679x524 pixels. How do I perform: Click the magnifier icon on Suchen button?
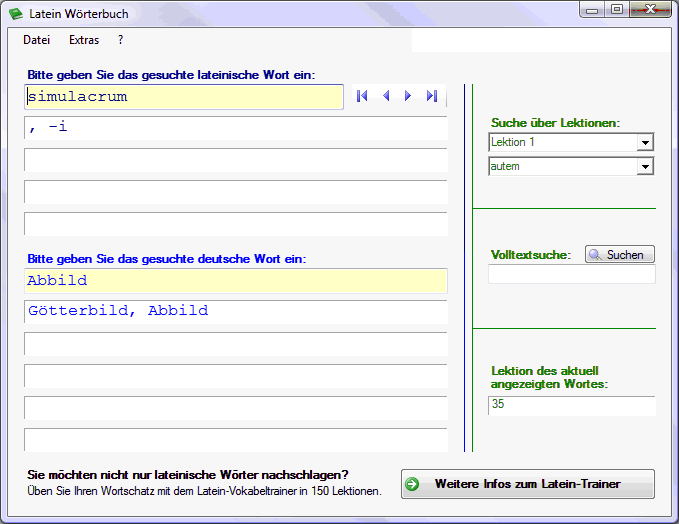coord(595,255)
